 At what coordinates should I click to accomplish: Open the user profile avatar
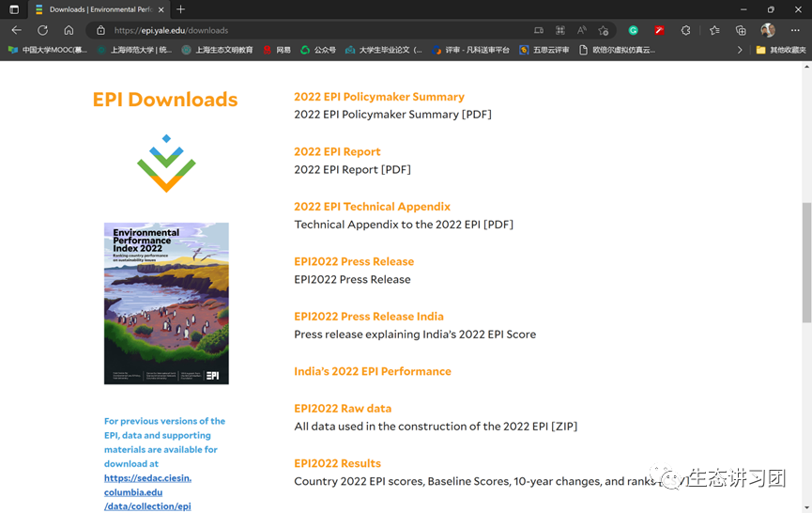[x=768, y=30]
